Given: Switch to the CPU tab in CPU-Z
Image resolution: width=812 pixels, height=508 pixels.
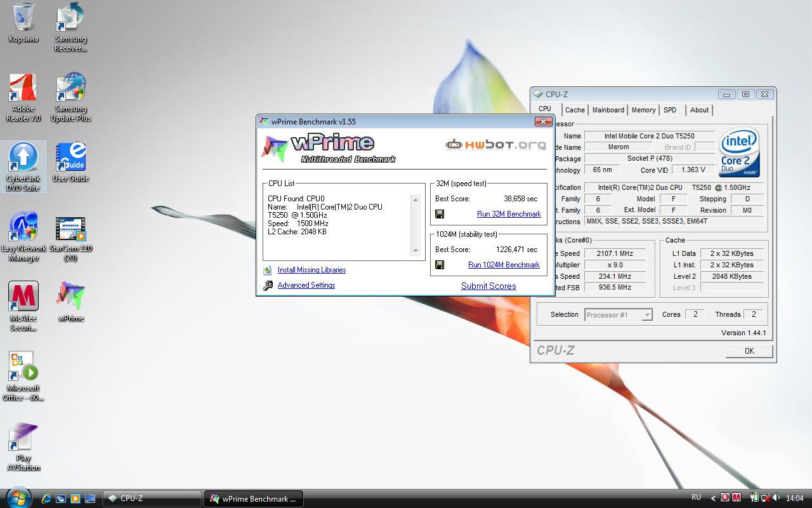Looking at the screenshot, I should [x=545, y=109].
